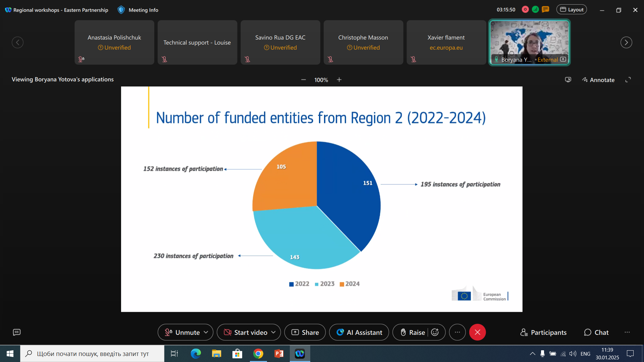Enter full screen shared view
The image size is (644, 362).
[628, 80]
